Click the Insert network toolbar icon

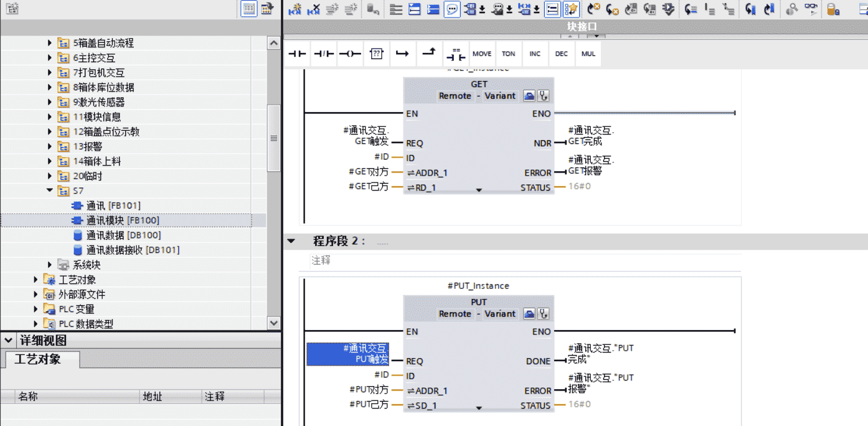point(295,9)
